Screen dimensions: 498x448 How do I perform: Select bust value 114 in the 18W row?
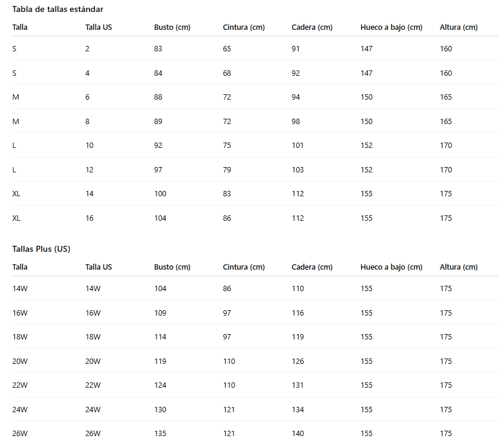pos(160,337)
